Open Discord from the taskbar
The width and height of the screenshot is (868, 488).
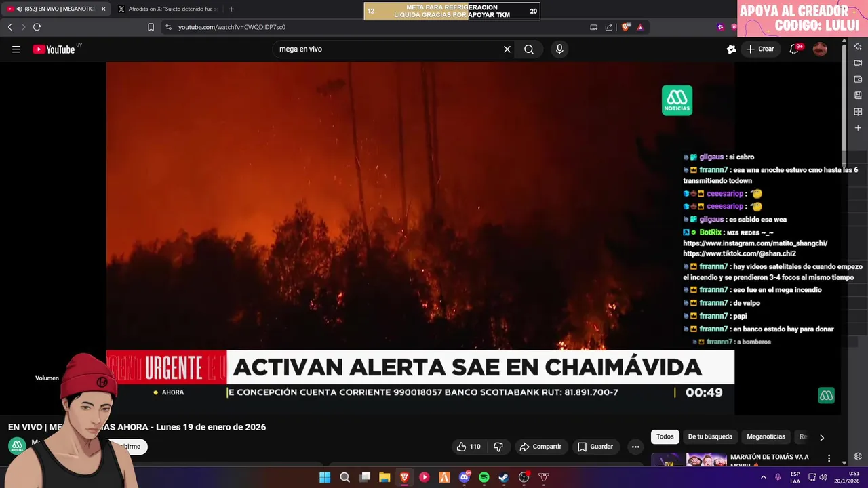coord(465,477)
